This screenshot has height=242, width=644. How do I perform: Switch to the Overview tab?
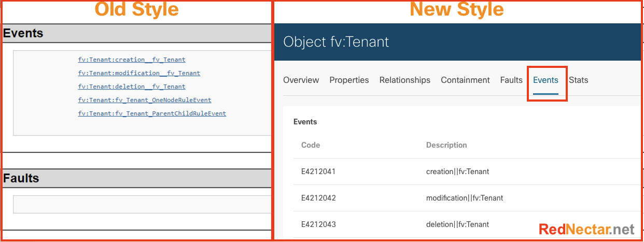301,80
